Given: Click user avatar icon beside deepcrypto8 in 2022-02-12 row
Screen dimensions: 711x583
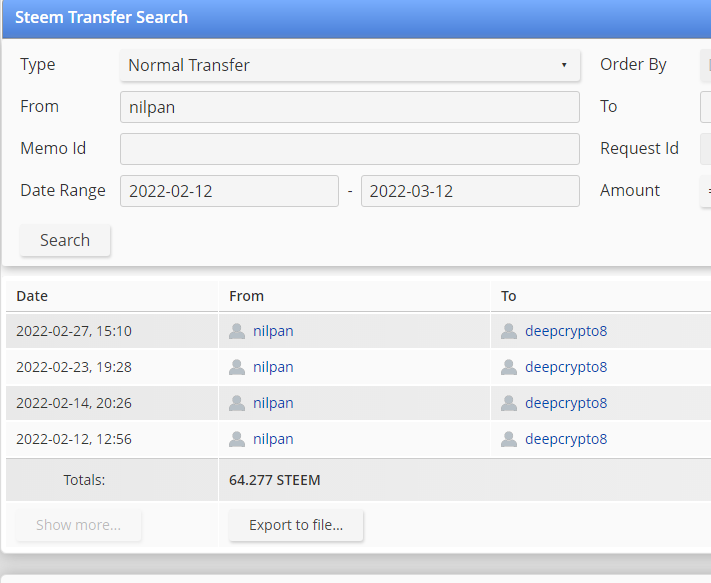Looking at the screenshot, I should (509, 439).
